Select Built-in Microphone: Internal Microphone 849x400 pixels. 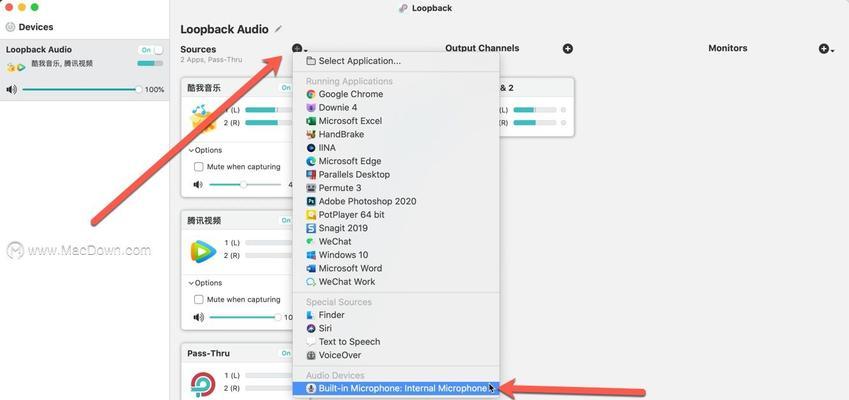click(x=395, y=388)
